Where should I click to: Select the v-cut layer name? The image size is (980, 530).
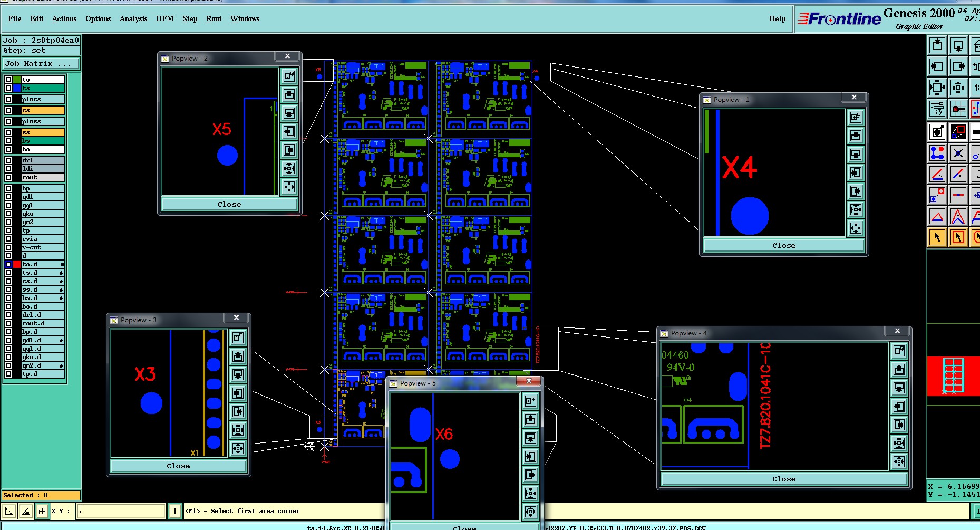(43, 247)
